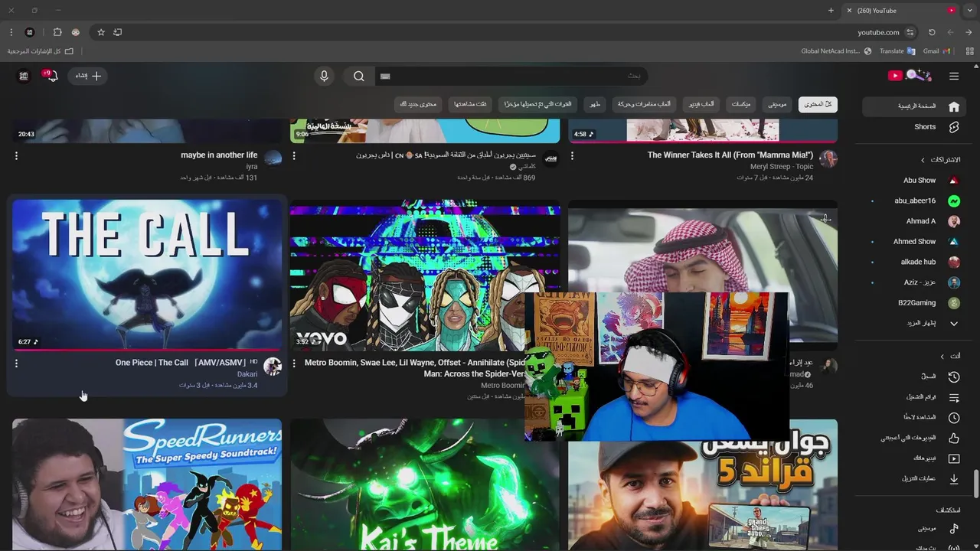Click One Piece The Call video title
980x551 pixels.
(186, 363)
